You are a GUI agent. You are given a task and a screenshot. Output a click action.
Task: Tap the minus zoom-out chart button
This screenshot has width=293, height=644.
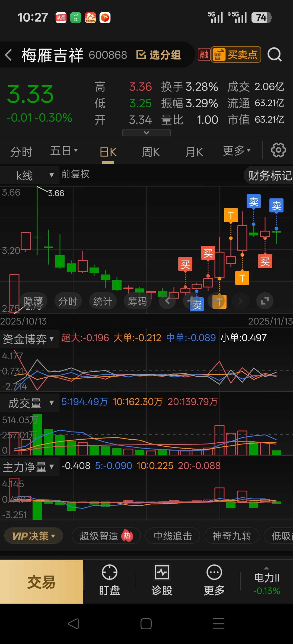[216, 301]
